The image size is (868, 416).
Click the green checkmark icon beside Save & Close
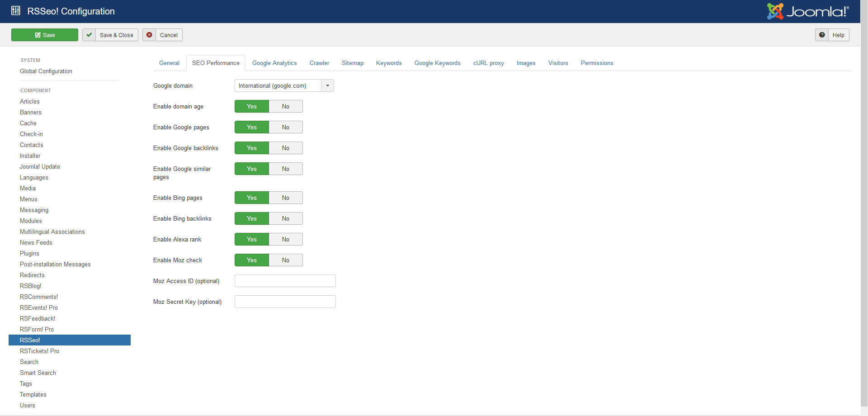(89, 35)
